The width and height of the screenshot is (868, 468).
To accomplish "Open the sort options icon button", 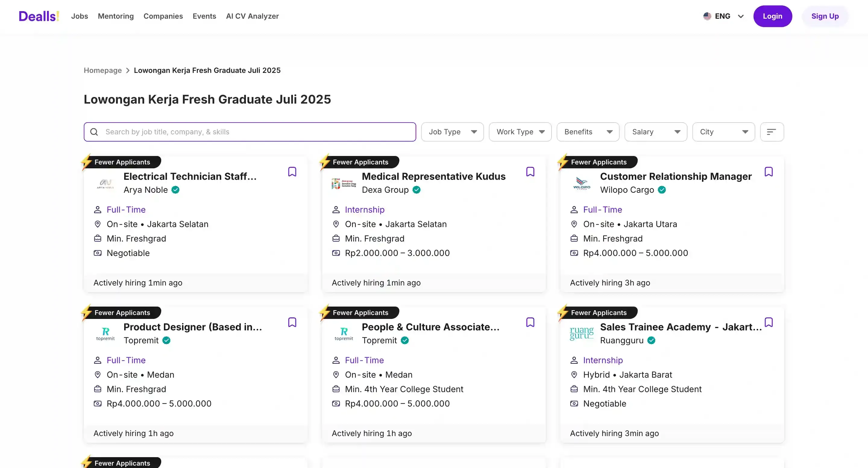I will (x=772, y=132).
